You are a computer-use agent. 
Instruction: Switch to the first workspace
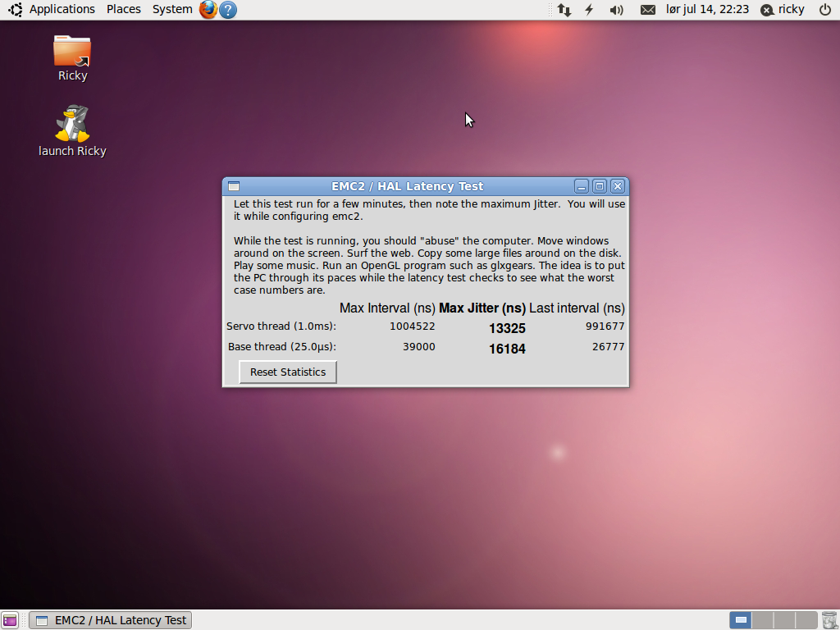coord(741,620)
